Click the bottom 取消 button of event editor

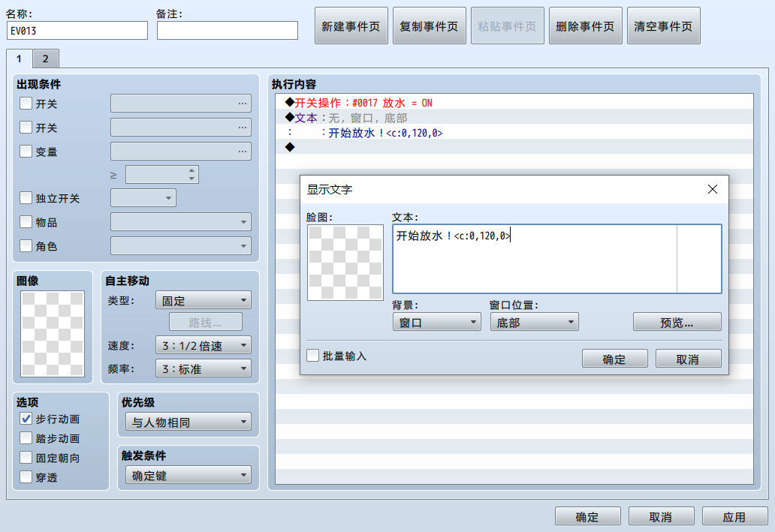pos(662,516)
